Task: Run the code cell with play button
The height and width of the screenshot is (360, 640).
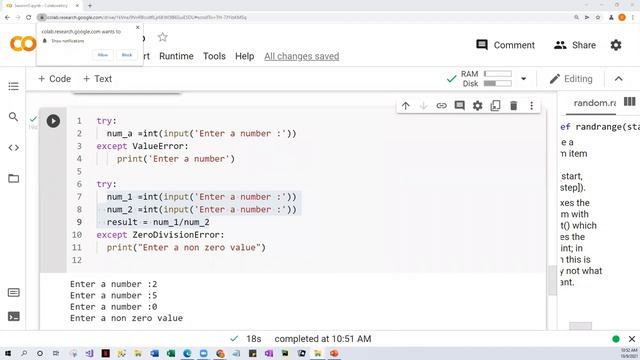Action: tap(53, 121)
